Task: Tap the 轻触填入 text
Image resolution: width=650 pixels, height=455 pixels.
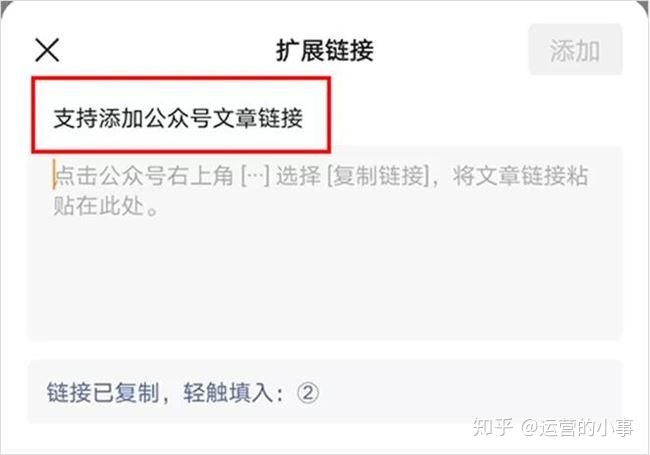Action: [229, 392]
